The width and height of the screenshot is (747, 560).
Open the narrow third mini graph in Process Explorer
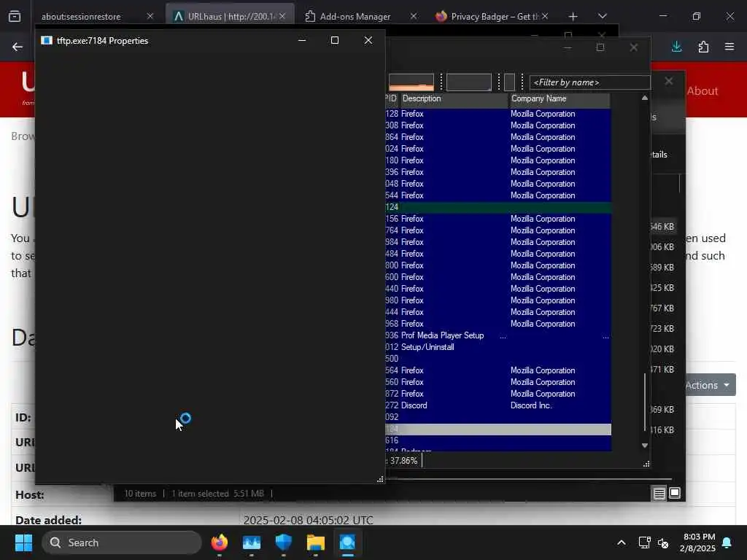pyautogui.click(x=509, y=82)
